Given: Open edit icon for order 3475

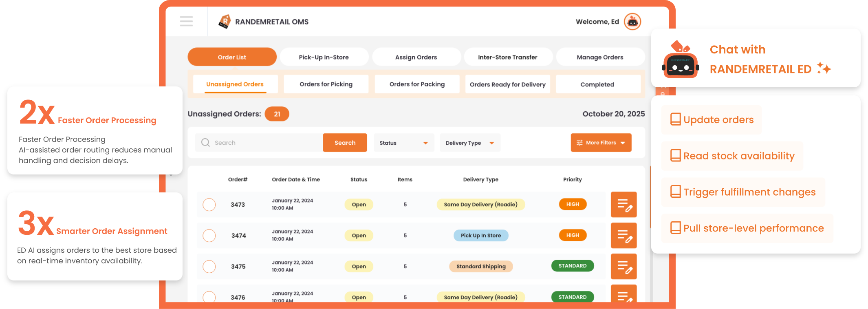Looking at the screenshot, I should pyautogui.click(x=623, y=267).
